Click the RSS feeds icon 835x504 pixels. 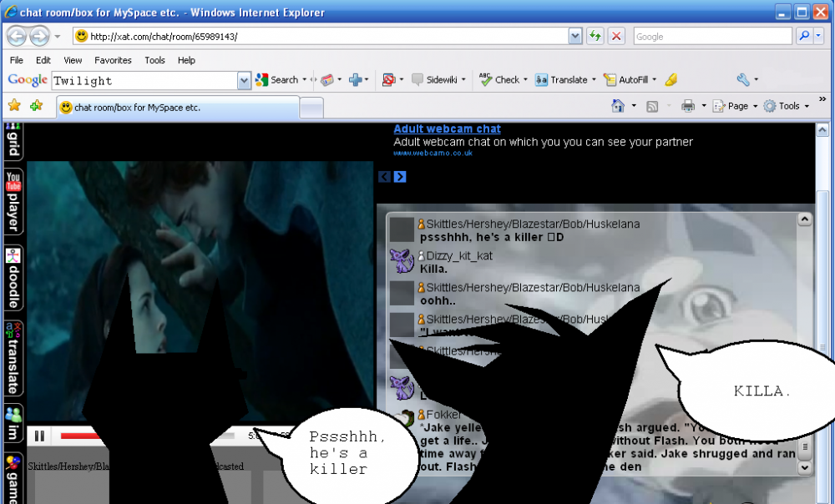[x=652, y=107]
